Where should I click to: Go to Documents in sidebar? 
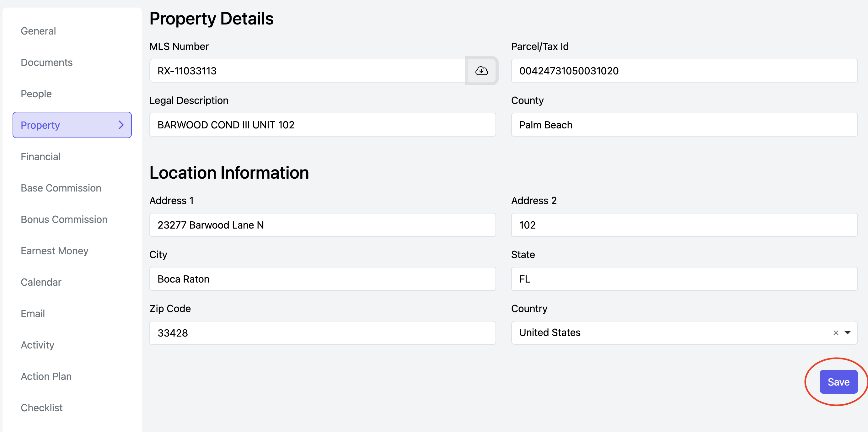[46, 62]
